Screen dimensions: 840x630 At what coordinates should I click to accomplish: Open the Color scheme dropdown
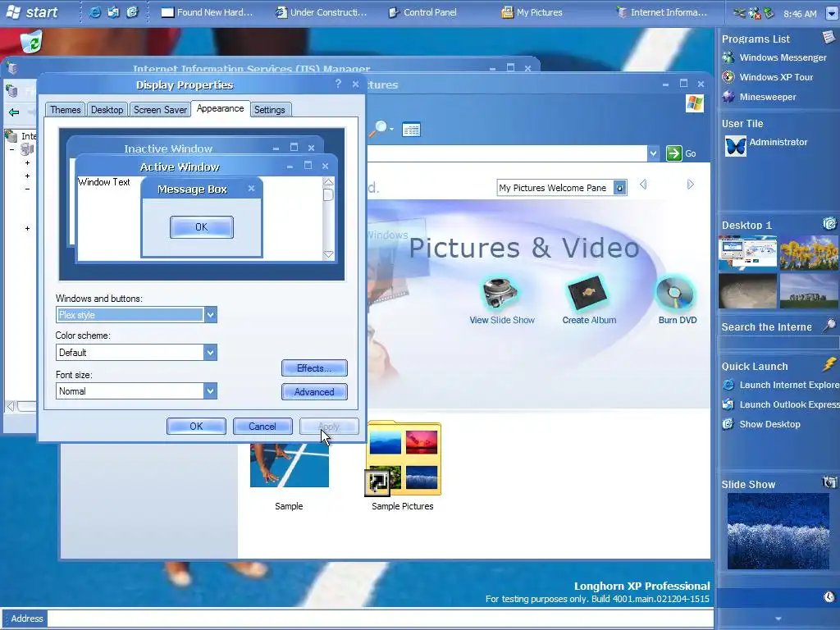211,353
